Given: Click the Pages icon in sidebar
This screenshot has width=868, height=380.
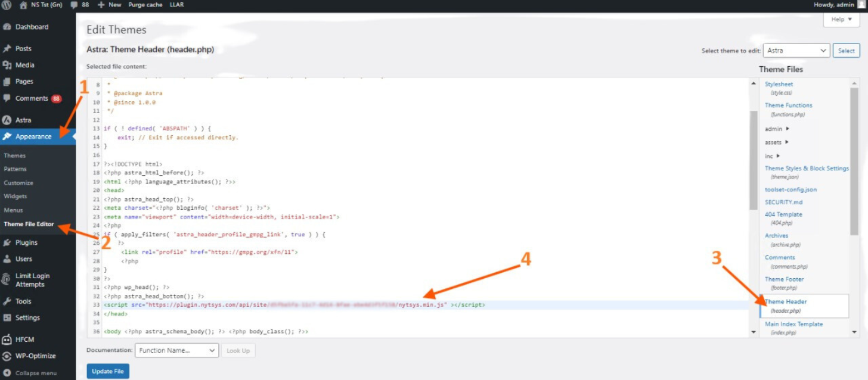Looking at the screenshot, I should point(7,82).
